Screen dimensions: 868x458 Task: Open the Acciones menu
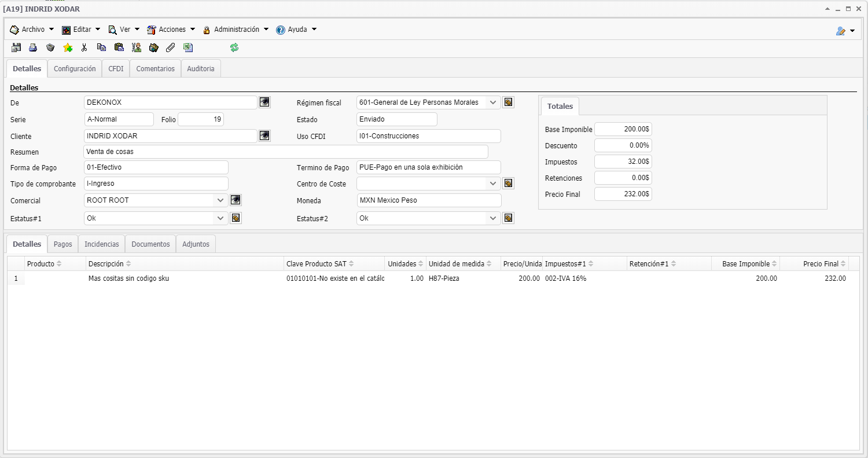tap(171, 30)
